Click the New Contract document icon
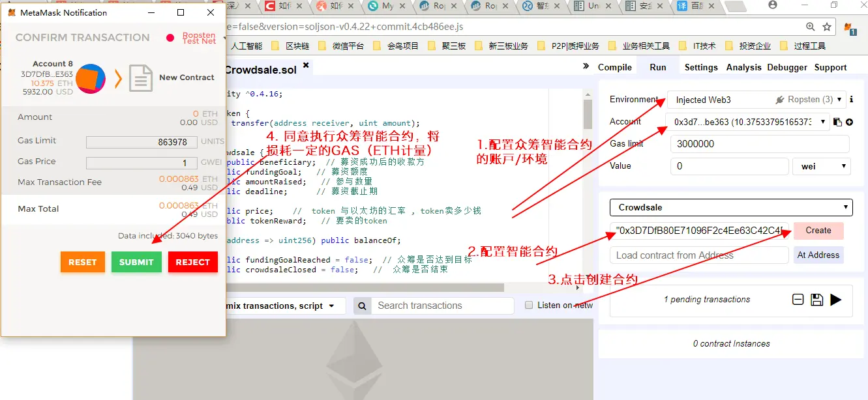This screenshot has width=868, height=400. (140, 78)
